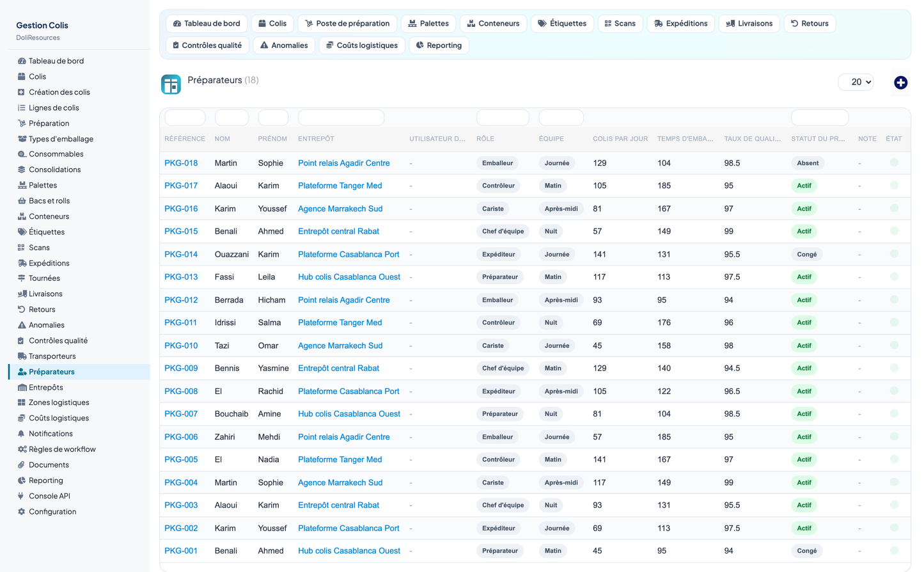
Task: Open Entrepôt central Rabat link for PKG-015
Action: point(338,231)
